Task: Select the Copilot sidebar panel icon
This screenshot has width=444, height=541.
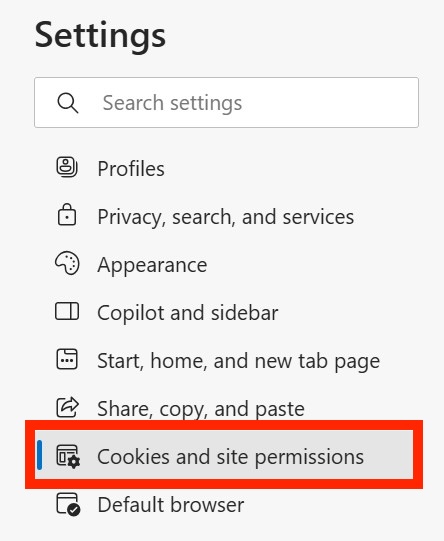Action: coord(67,311)
